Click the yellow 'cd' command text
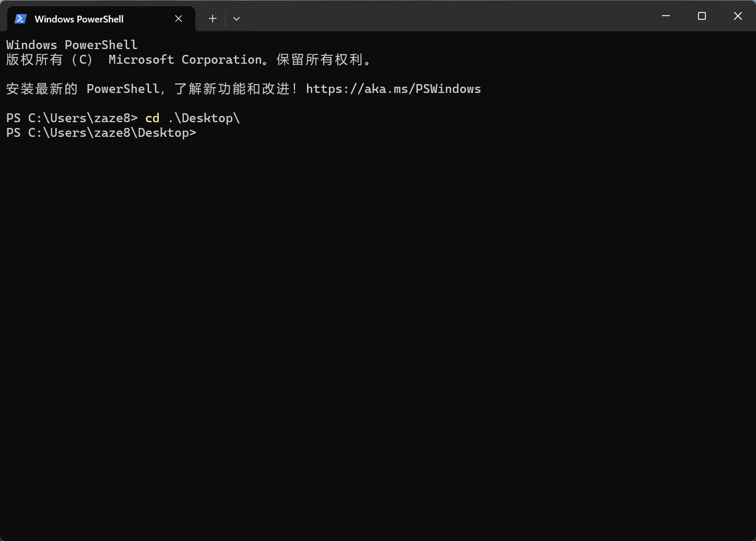 pyautogui.click(x=152, y=118)
